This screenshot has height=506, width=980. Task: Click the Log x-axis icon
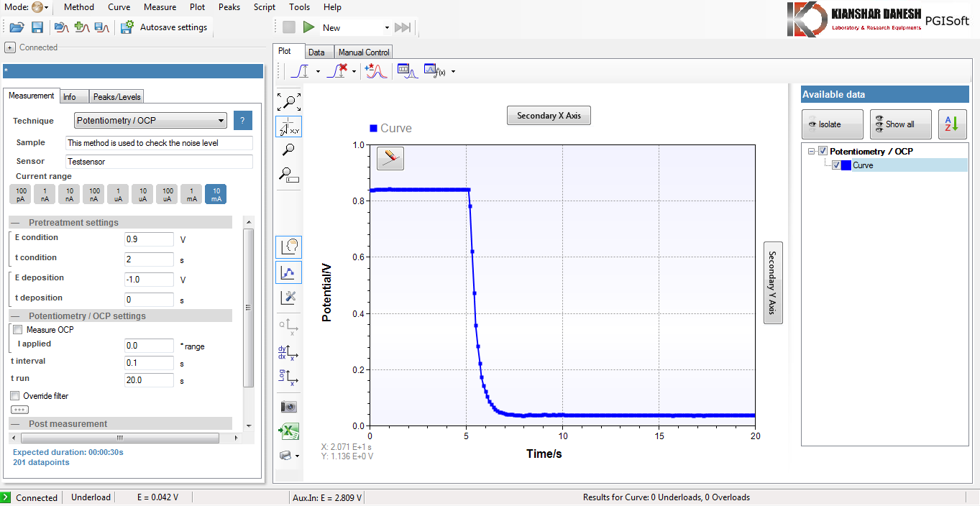(288, 377)
